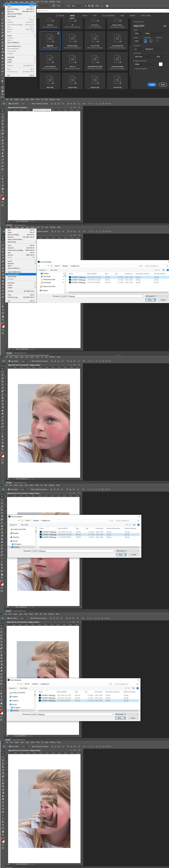The height and width of the screenshot is (868, 169).
Task: Open the RGB Color mode dropdown
Action: click(x=144, y=57)
